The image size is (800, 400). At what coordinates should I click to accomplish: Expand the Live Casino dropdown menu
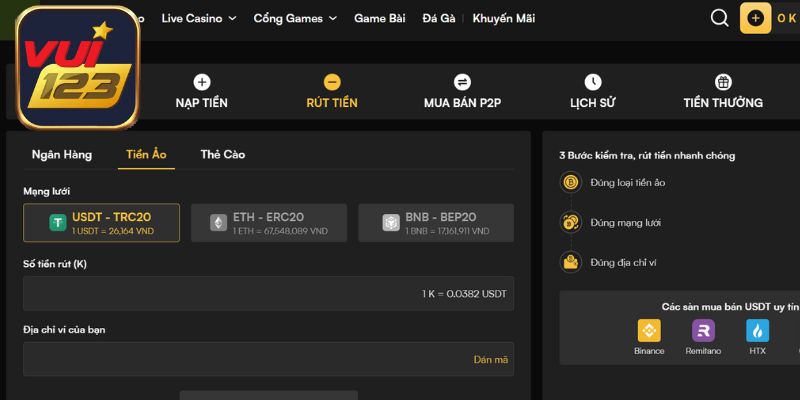199,18
